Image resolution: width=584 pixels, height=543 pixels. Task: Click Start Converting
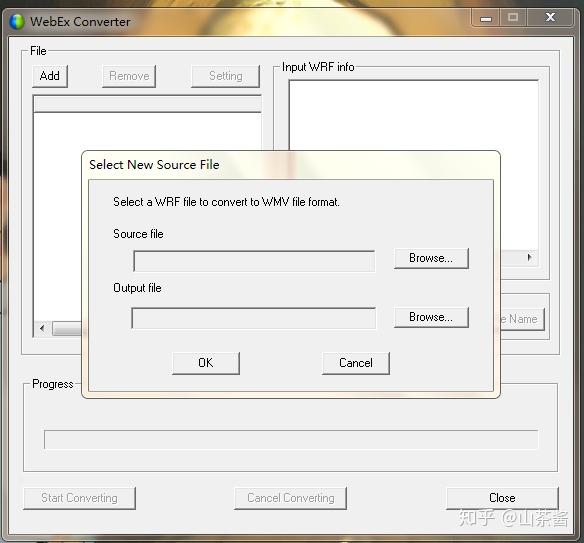79,498
